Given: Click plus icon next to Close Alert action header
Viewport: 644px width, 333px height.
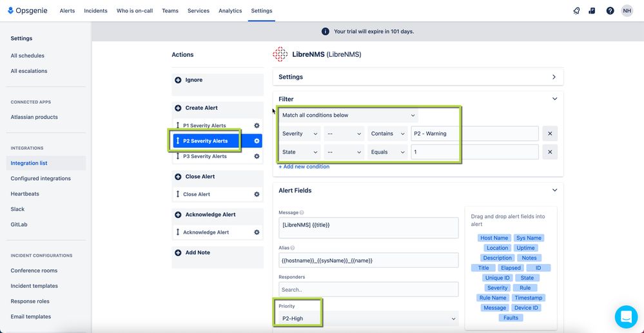Looking at the screenshot, I should click(x=178, y=177).
